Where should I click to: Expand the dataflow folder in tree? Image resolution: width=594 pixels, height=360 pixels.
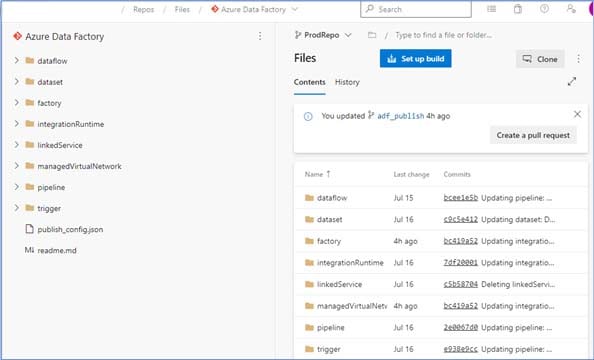(16, 60)
